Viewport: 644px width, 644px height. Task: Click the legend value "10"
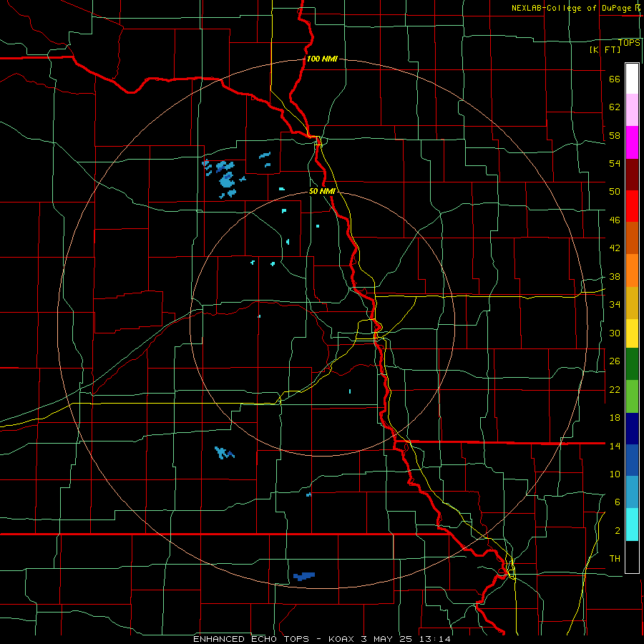[615, 474]
